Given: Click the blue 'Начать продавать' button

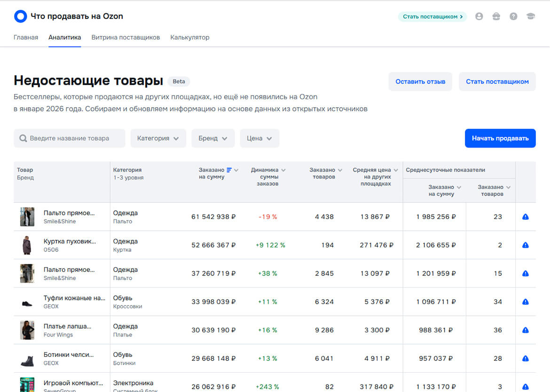Looking at the screenshot, I should click(x=500, y=138).
